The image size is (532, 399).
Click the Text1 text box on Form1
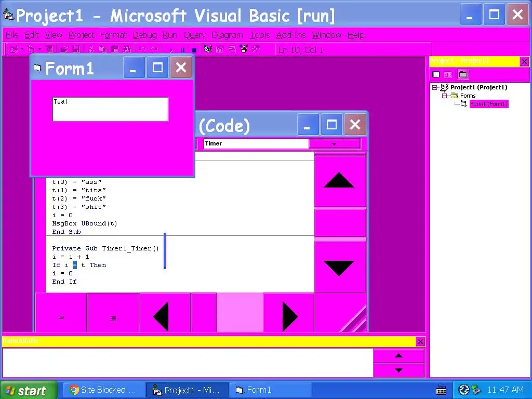coord(110,109)
